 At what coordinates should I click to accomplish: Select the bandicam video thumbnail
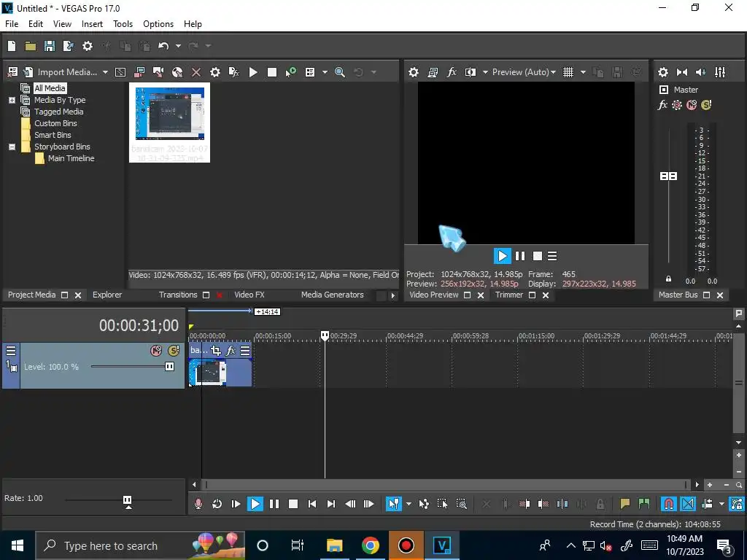169,122
